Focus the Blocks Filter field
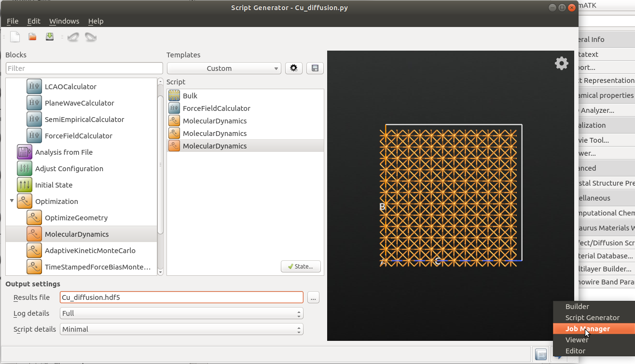Screen dimensions: 635x364 pos(84,68)
